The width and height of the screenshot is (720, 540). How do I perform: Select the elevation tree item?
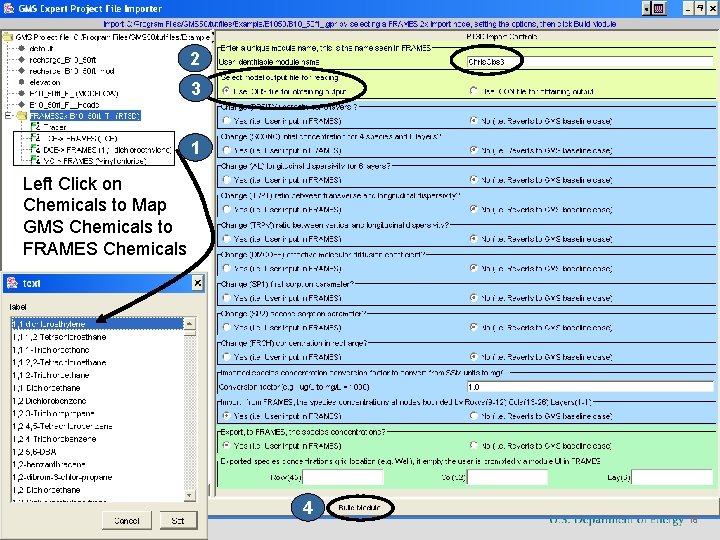[x=45, y=83]
